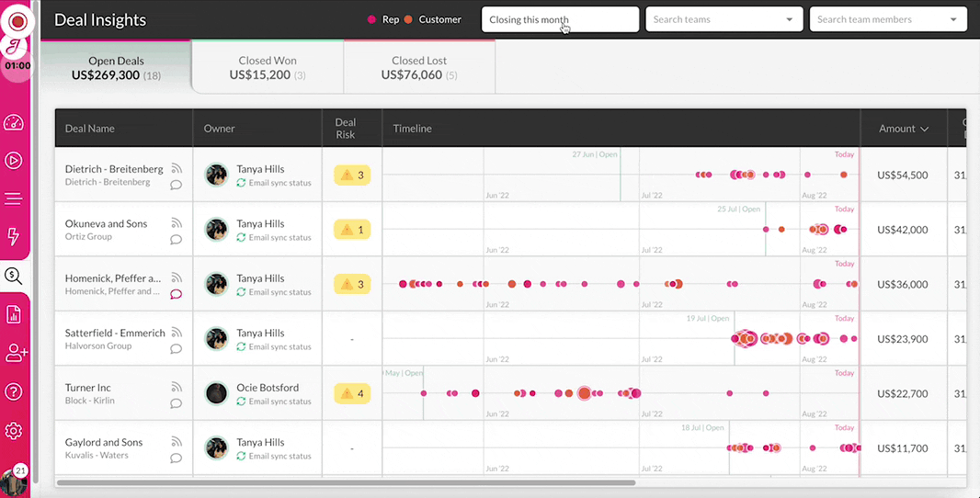Sort by the Amount column arrow
Viewport: 980px width, 498px height.
pyautogui.click(x=924, y=129)
